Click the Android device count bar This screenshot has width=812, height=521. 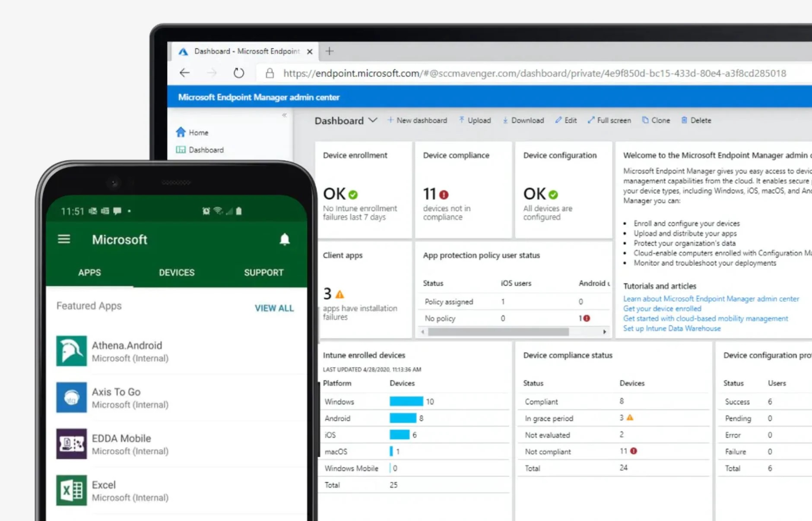click(x=403, y=418)
